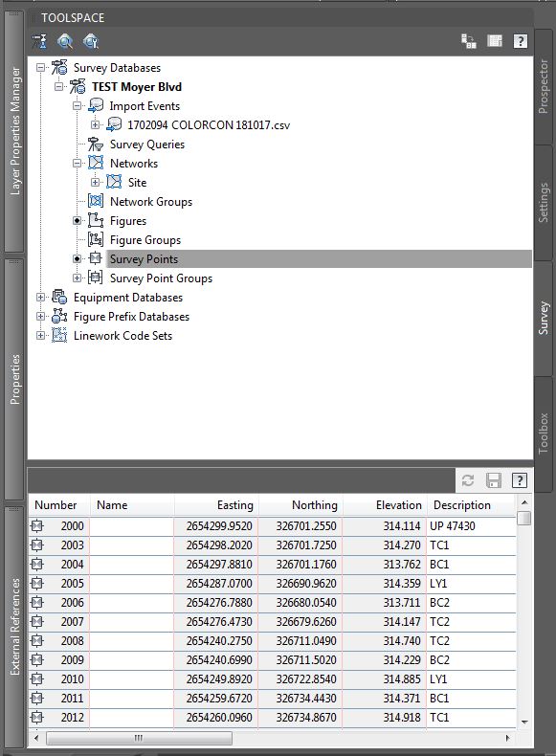Click the horizontal scrollbar thumb under the table
The width and height of the screenshot is (556, 756).
click(139, 738)
